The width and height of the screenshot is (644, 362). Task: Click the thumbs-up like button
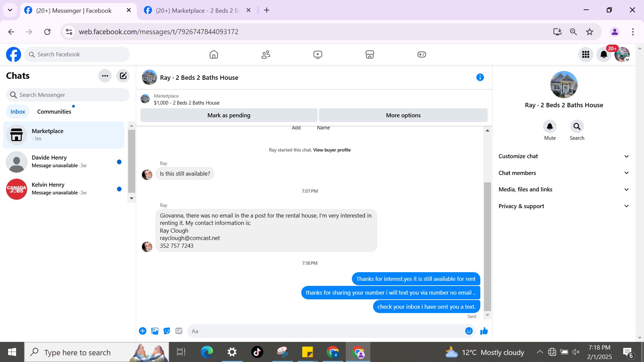coord(484,331)
